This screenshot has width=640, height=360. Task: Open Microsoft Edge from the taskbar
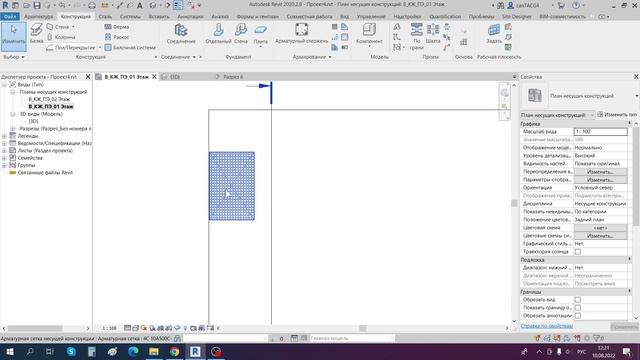(x=133, y=351)
